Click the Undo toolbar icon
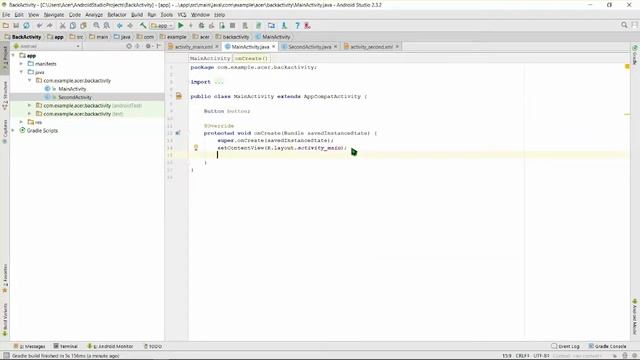The image size is (640, 360). (40, 26)
